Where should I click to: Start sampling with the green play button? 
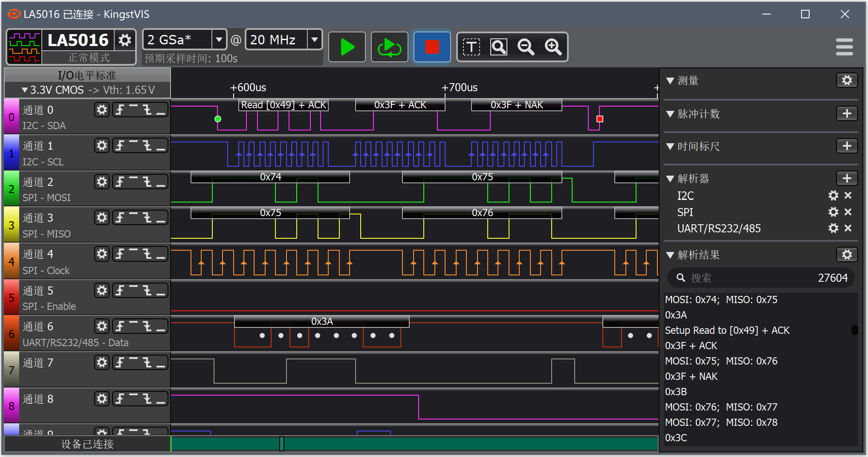347,47
